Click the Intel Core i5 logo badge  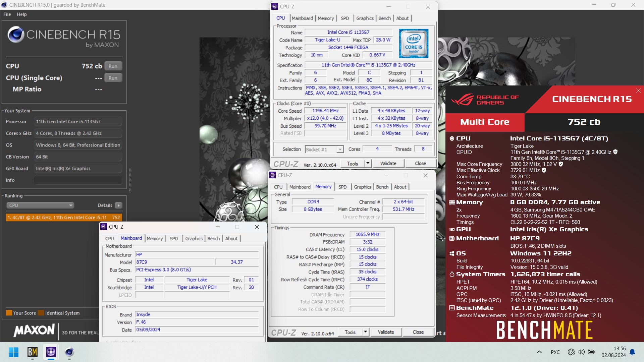[414, 44]
